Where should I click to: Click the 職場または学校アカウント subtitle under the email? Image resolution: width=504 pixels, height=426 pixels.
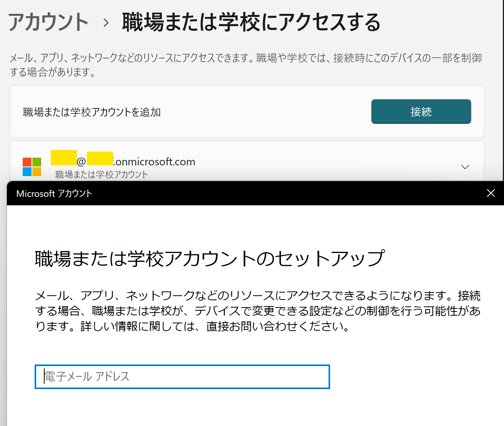[102, 175]
